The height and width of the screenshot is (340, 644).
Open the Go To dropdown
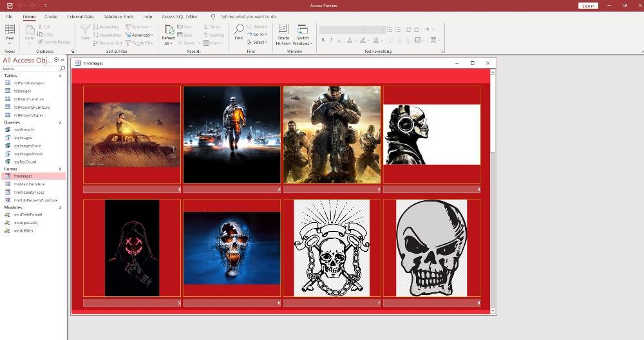(257, 35)
